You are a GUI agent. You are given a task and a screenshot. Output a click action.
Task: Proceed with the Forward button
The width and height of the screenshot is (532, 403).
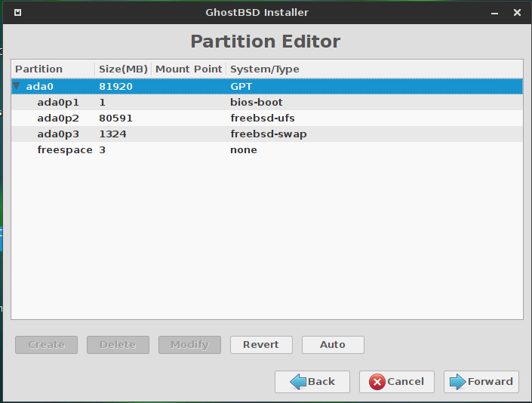481,382
